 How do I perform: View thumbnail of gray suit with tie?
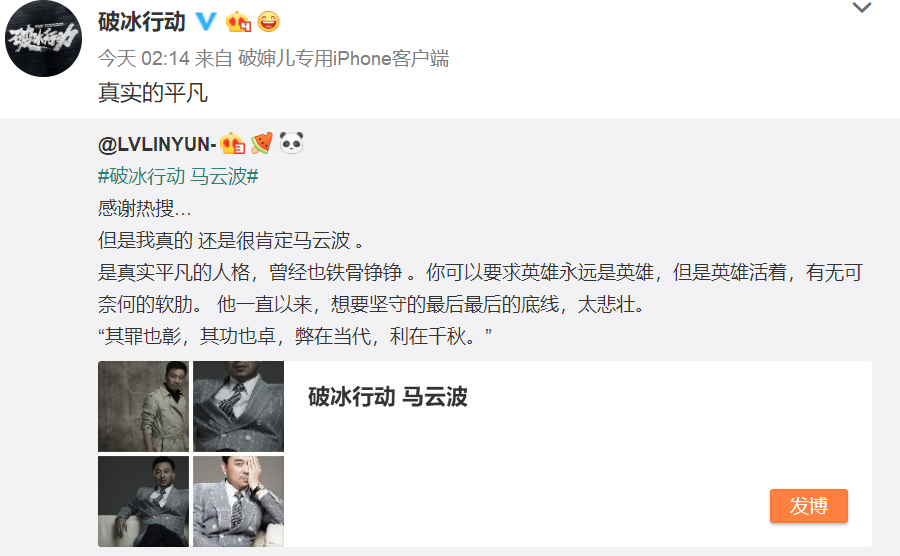(238, 406)
